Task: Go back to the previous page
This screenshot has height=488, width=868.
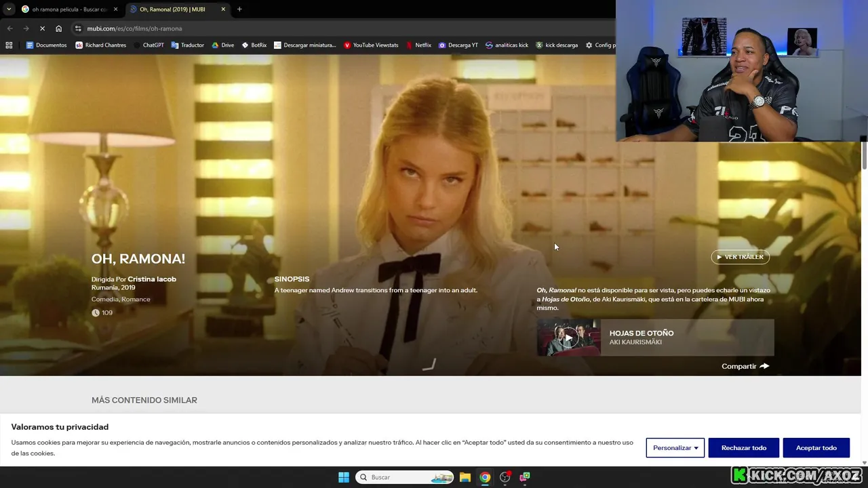Action: pos(9,28)
